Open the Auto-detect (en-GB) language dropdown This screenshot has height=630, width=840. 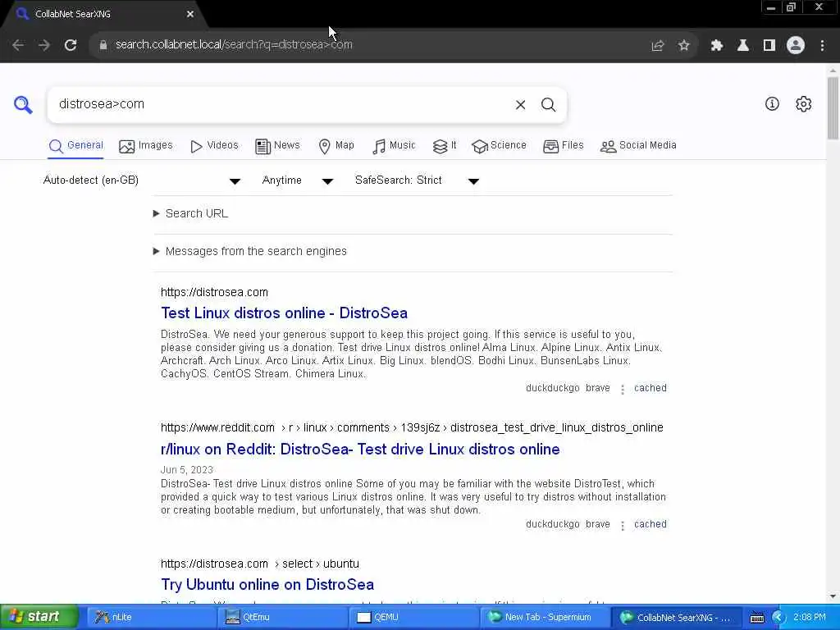(141, 180)
